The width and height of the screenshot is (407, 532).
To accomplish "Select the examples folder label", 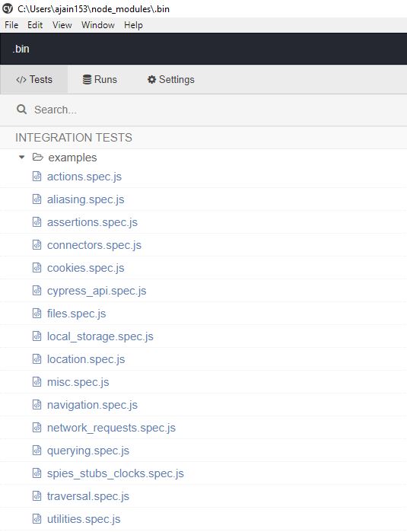I will [x=72, y=158].
